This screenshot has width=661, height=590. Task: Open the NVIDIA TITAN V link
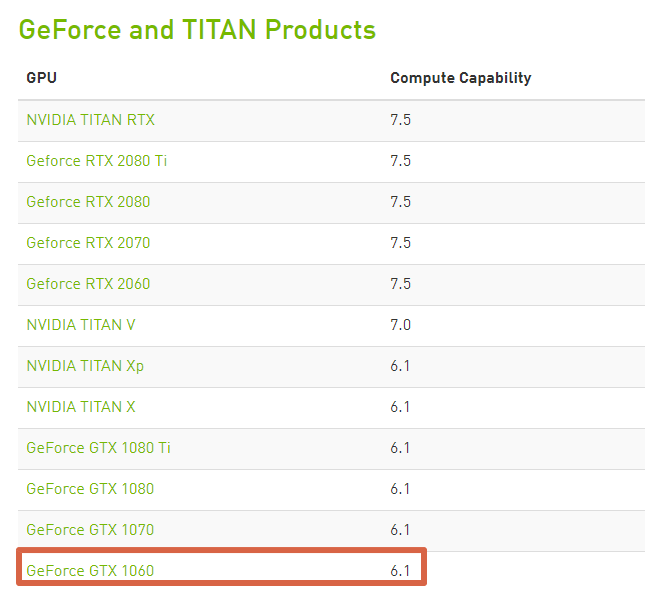81,325
